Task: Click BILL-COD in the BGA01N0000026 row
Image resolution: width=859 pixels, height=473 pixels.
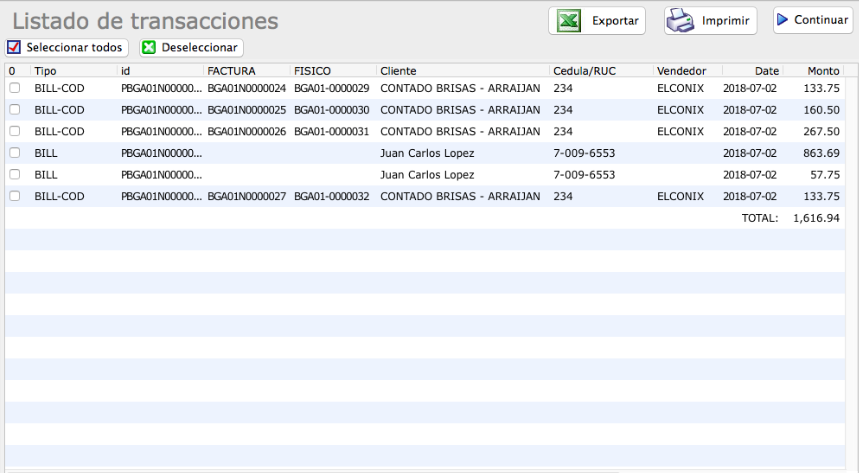Action: (59, 132)
